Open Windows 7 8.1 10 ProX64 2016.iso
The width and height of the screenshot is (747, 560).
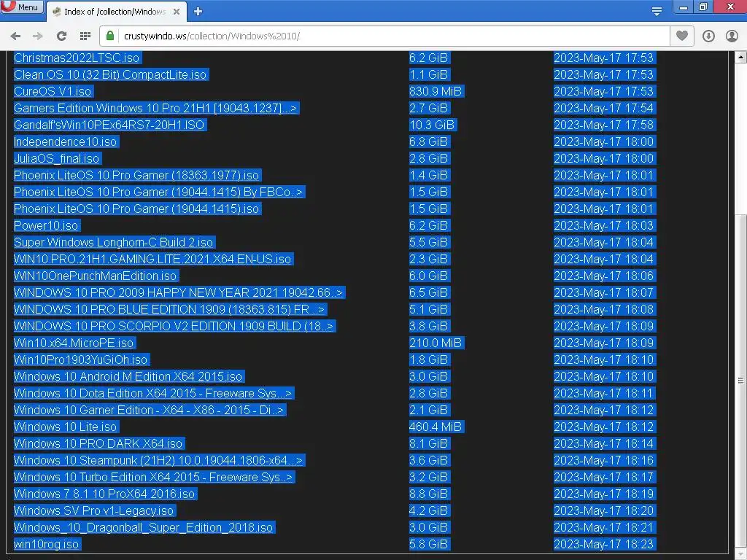point(104,494)
